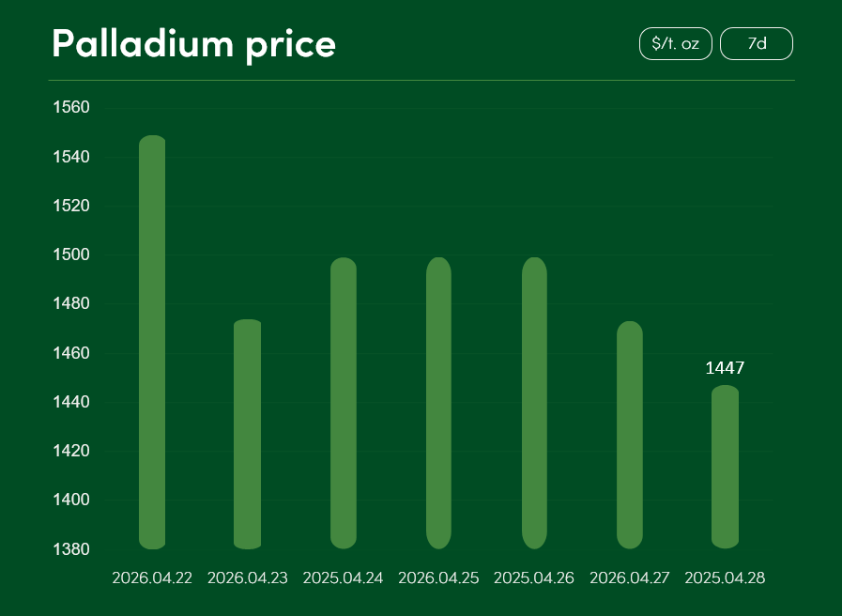842x616 pixels.
Task: Click the 2026.04.27 date label
Action: click(x=630, y=578)
